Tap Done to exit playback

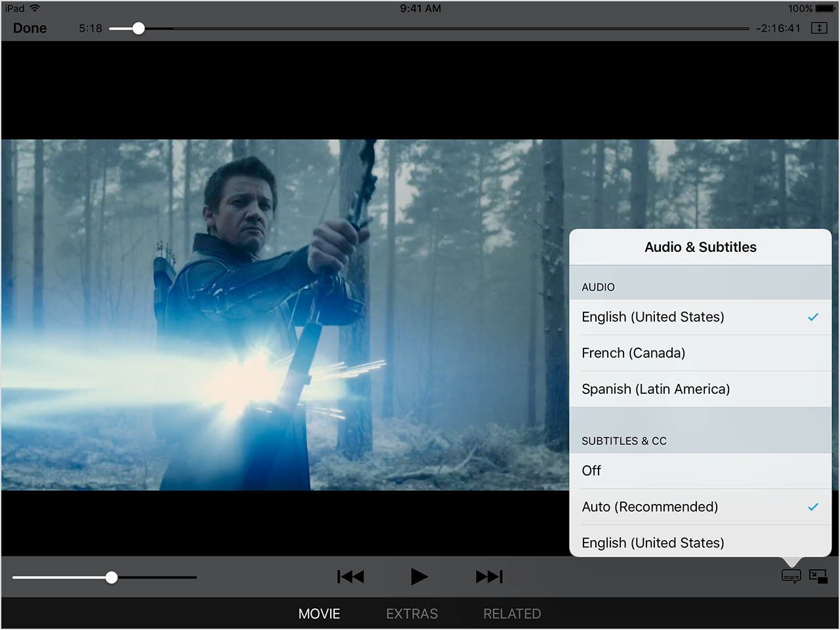point(30,28)
